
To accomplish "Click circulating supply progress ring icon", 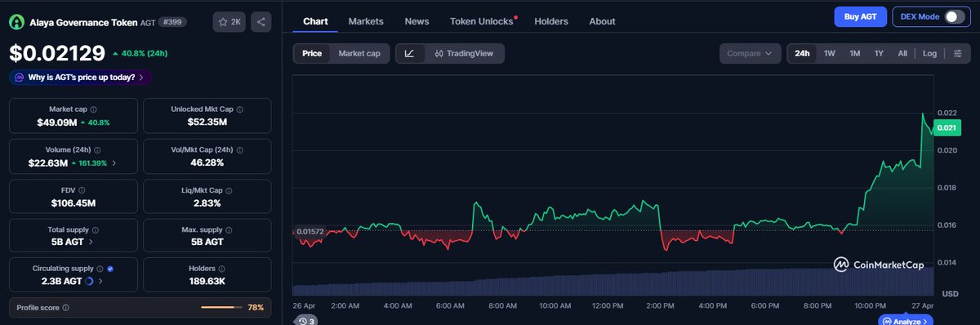I will (x=89, y=281).
